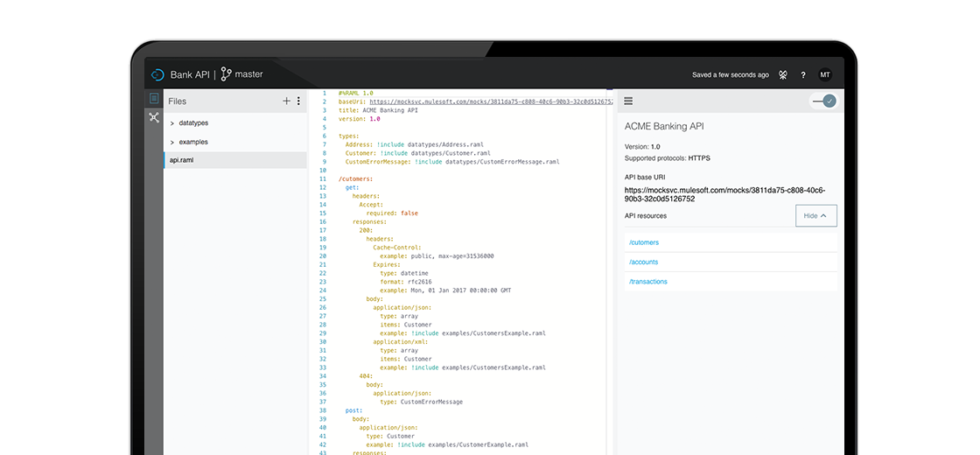Click the 'Saved a few seconds ago' status
The image size is (980, 455).
(730, 74)
